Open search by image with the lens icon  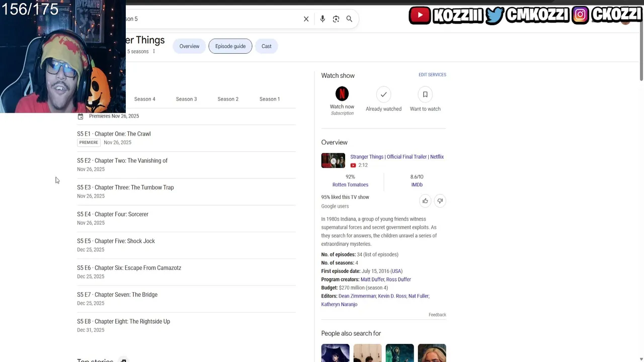(336, 19)
